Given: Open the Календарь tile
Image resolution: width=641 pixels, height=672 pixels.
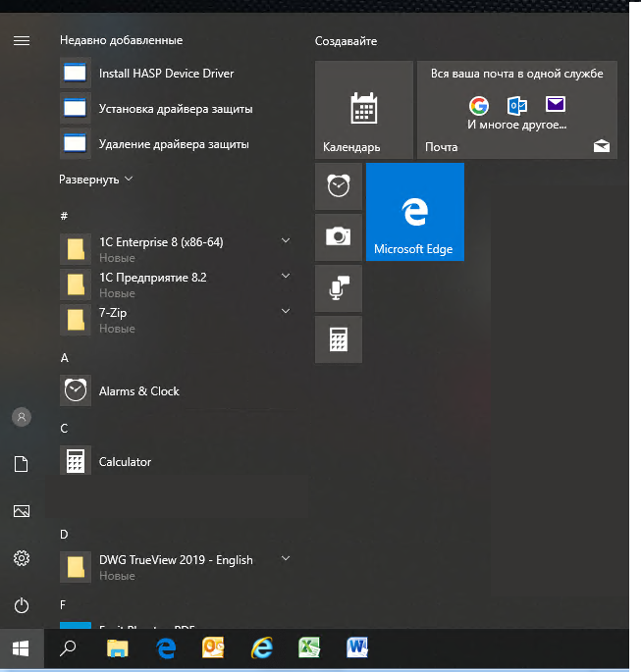Looking at the screenshot, I should tap(364, 110).
